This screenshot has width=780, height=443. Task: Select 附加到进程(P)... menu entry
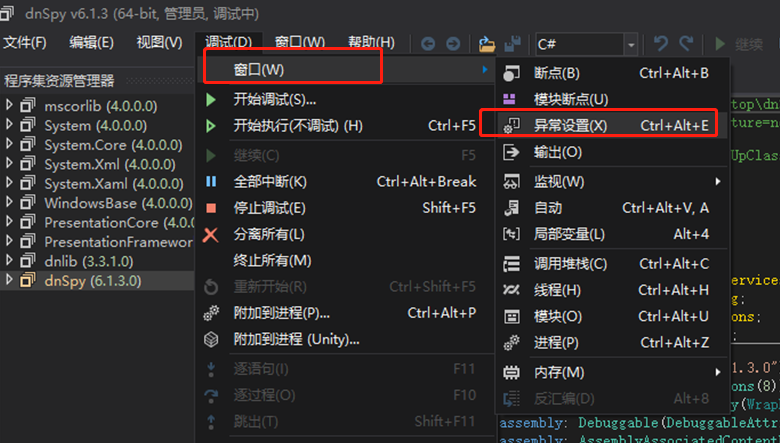pos(346,313)
